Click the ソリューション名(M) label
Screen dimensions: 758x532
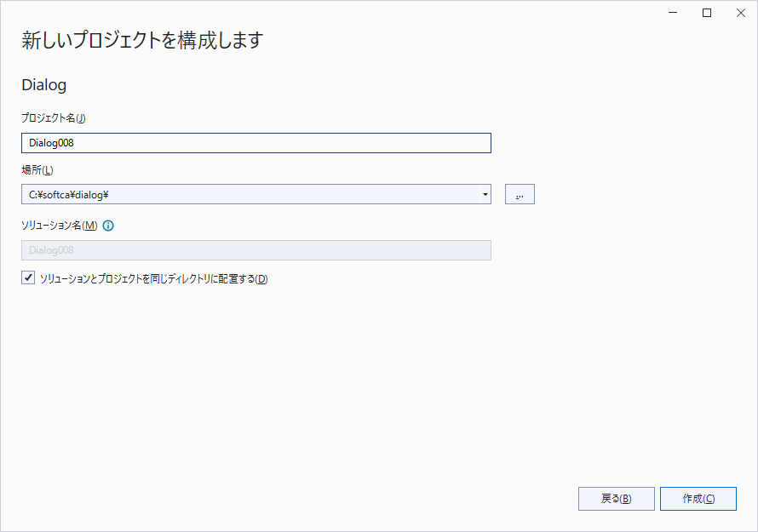click(x=60, y=226)
